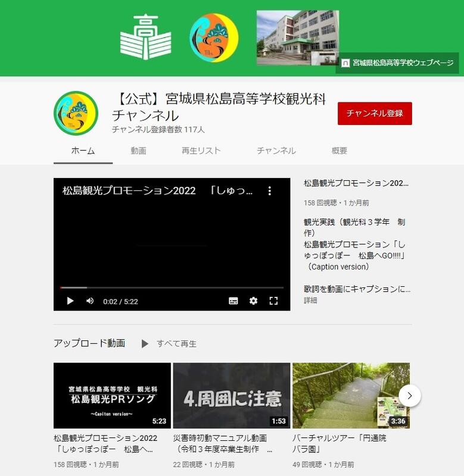Open the 概要 tab
464x476 pixels.
coord(339,151)
